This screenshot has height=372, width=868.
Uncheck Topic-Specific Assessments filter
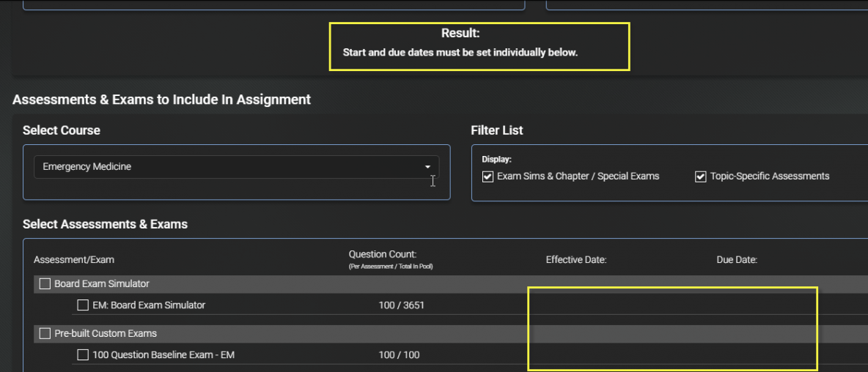pyautogui.click(x=701, y=177)
